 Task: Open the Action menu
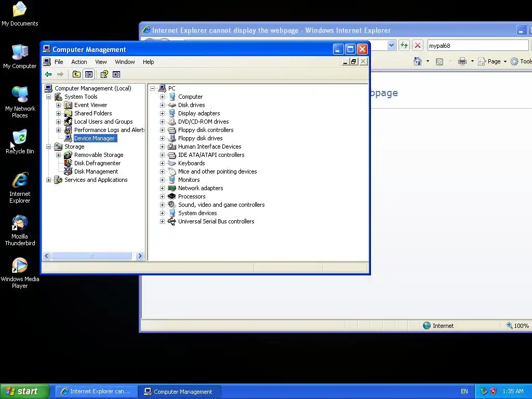tap(79, 62)
